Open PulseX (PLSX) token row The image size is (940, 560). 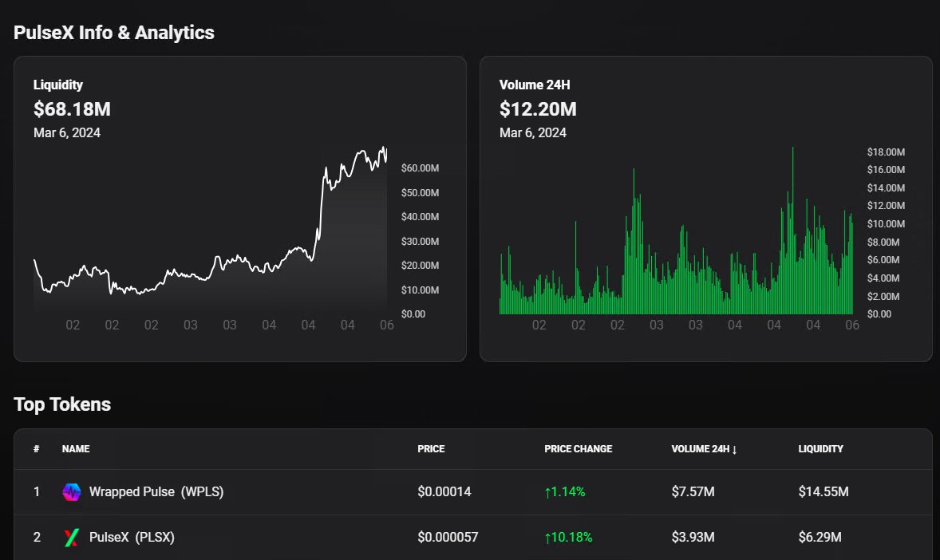point(473,537)
